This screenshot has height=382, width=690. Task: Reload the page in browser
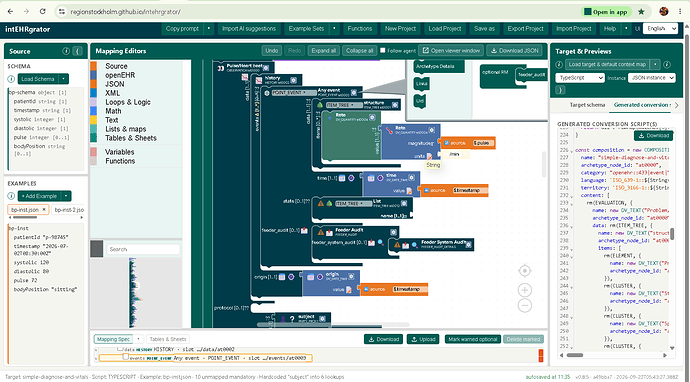tap(42, 11)
